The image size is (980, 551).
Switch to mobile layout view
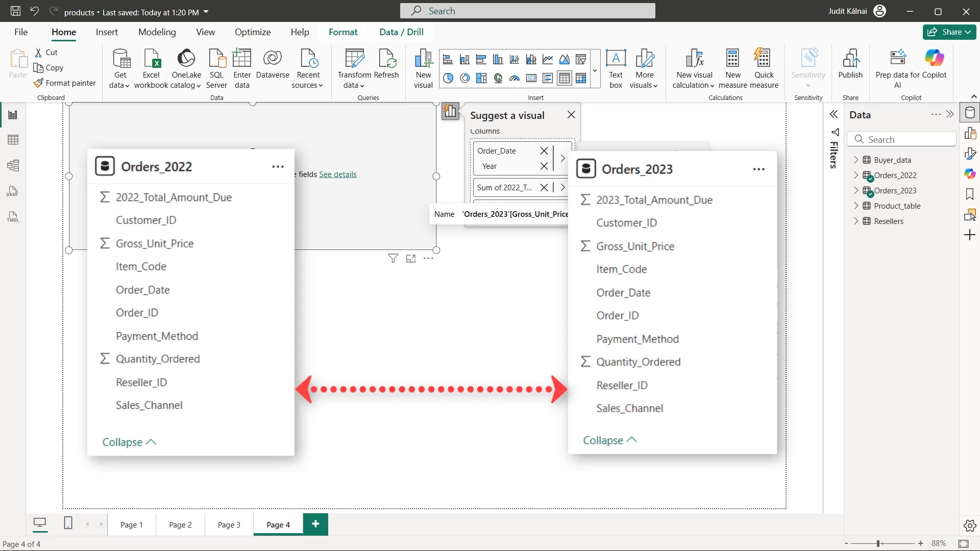point(68,523)
